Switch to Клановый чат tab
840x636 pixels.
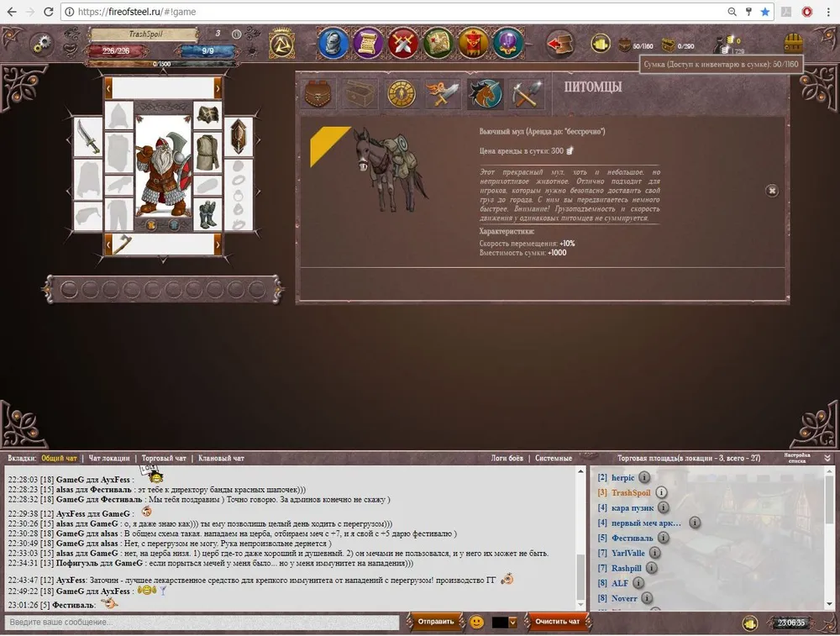[x=221, y=458]
